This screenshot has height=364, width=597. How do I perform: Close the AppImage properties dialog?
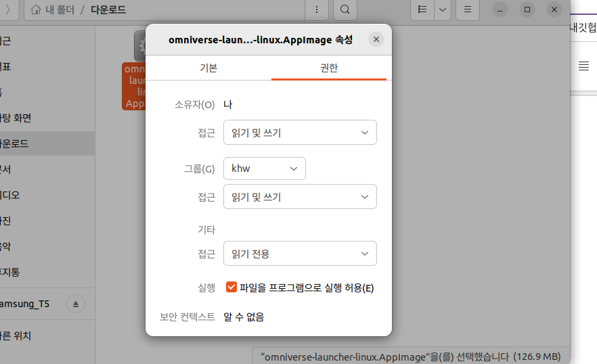click(376, 39)
